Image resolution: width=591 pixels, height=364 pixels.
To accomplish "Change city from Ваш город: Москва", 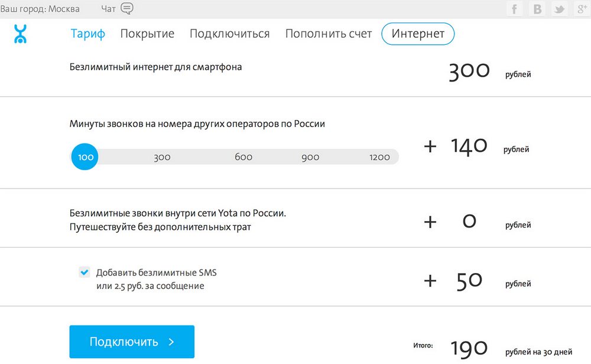I will point(40,9).
